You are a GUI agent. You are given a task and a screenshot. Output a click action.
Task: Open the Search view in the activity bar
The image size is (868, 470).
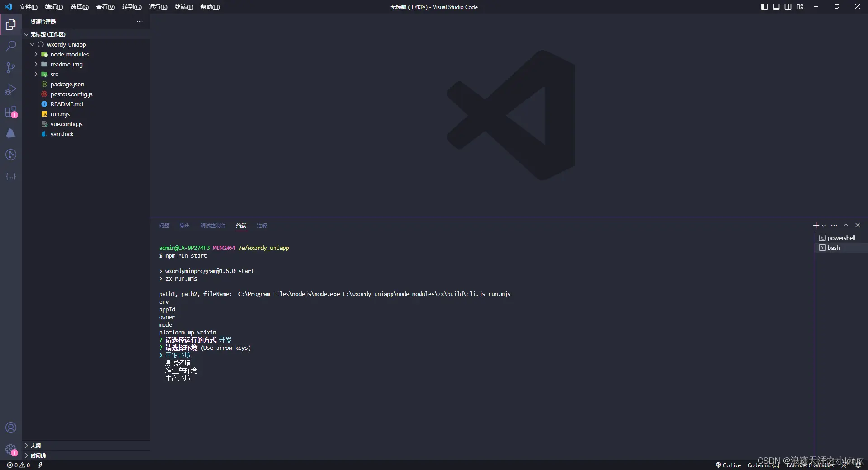coord(11,46)
